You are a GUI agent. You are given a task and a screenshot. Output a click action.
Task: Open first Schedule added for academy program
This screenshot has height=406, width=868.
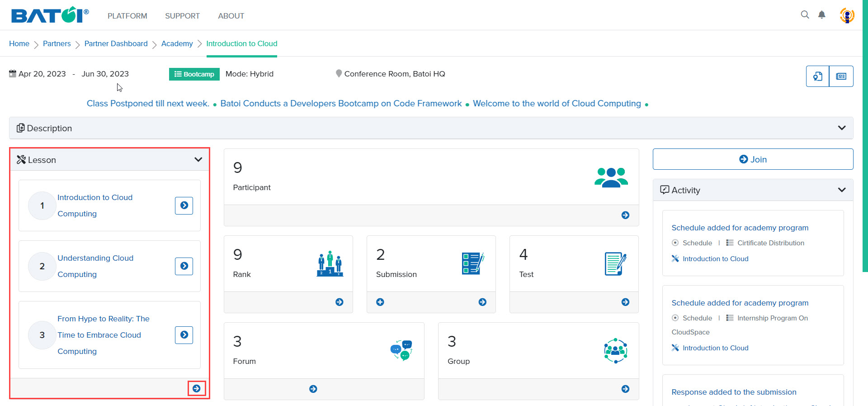[x=740, y=228]
